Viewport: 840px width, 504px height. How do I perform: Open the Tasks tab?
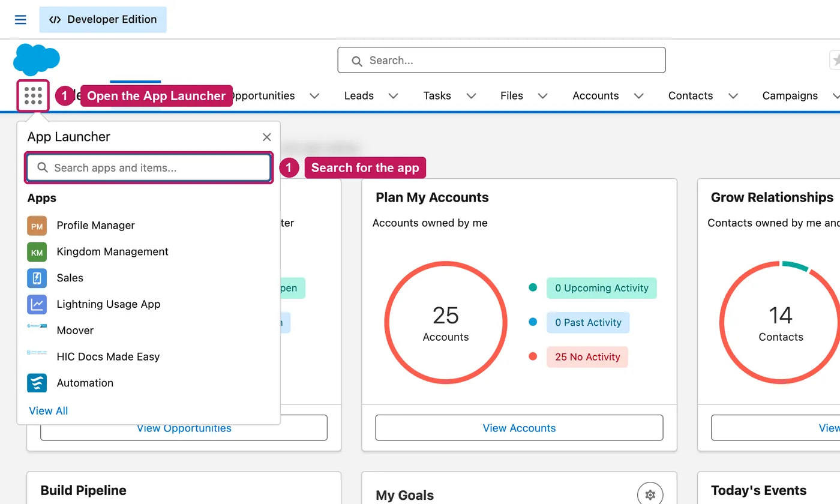pyautogui.click(x=437, y=96)
